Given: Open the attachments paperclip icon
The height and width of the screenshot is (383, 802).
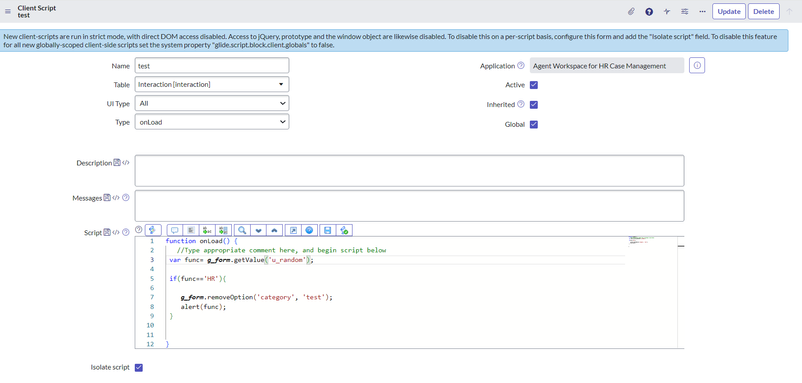Looking at the screenshot, I should click(631, 11).
